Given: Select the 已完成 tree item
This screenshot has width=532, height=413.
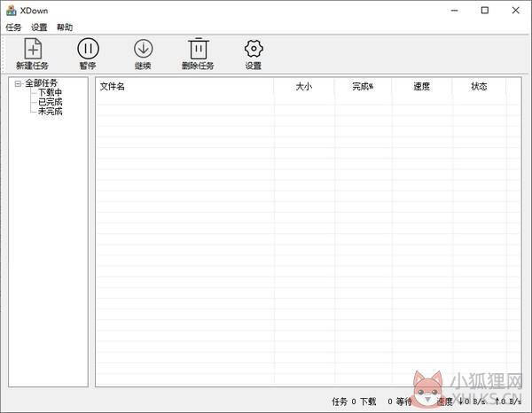Looking at the screenshot, I should tap(50, 102).
